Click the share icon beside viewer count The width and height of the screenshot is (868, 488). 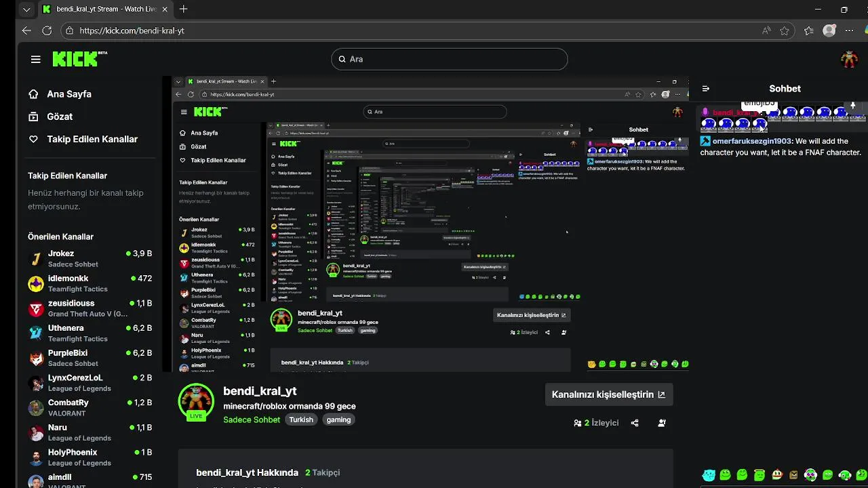[x=635, y=423]
